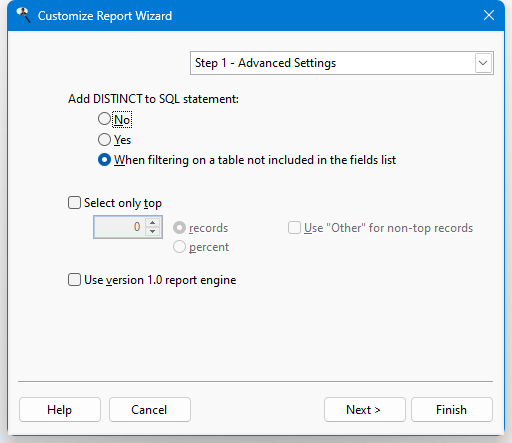
Task: Open the Step 1 - Advanced Settings dropdown
Action: click(x=342, y=63)
